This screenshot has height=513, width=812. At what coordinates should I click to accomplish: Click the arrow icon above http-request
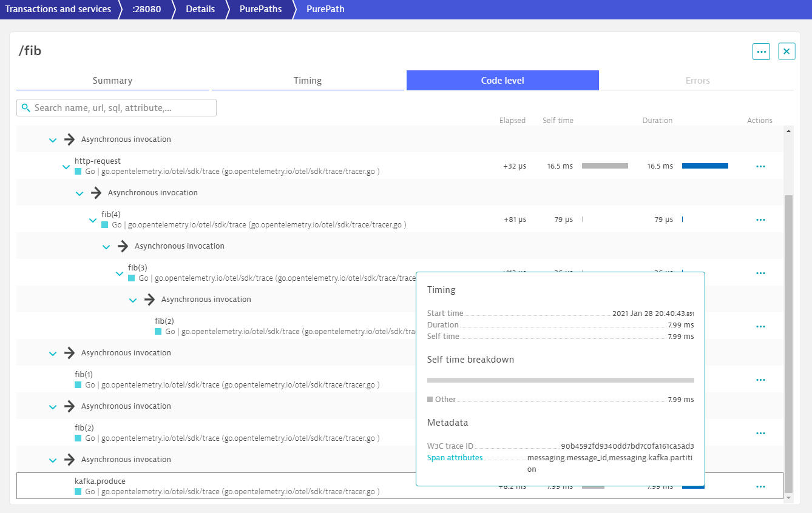pos(70,139)
